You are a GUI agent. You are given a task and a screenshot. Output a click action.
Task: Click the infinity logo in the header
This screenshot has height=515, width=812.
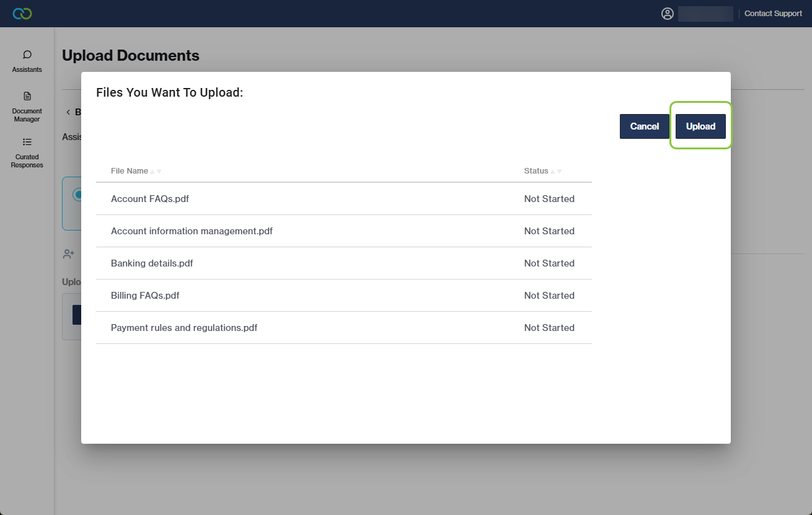click(22, 14)
